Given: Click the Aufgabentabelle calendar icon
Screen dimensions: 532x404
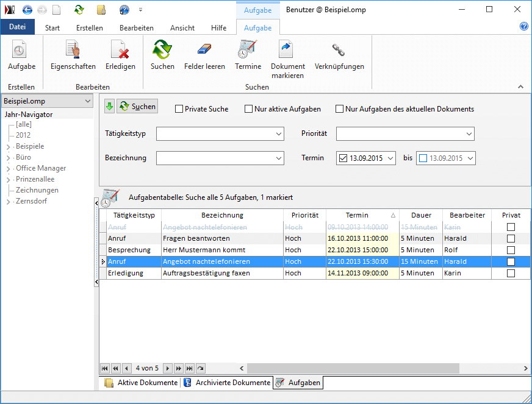Looking at the screenshot, I should 110,198.
